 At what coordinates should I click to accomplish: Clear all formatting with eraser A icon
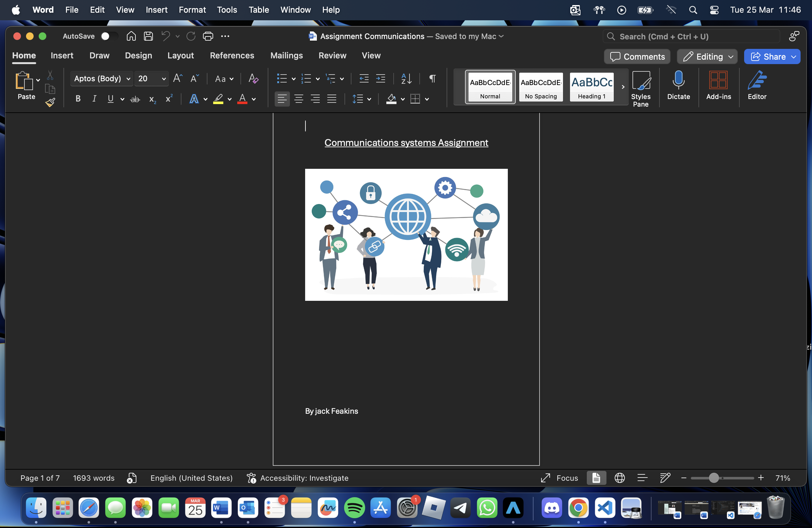[x=253, y=78]
